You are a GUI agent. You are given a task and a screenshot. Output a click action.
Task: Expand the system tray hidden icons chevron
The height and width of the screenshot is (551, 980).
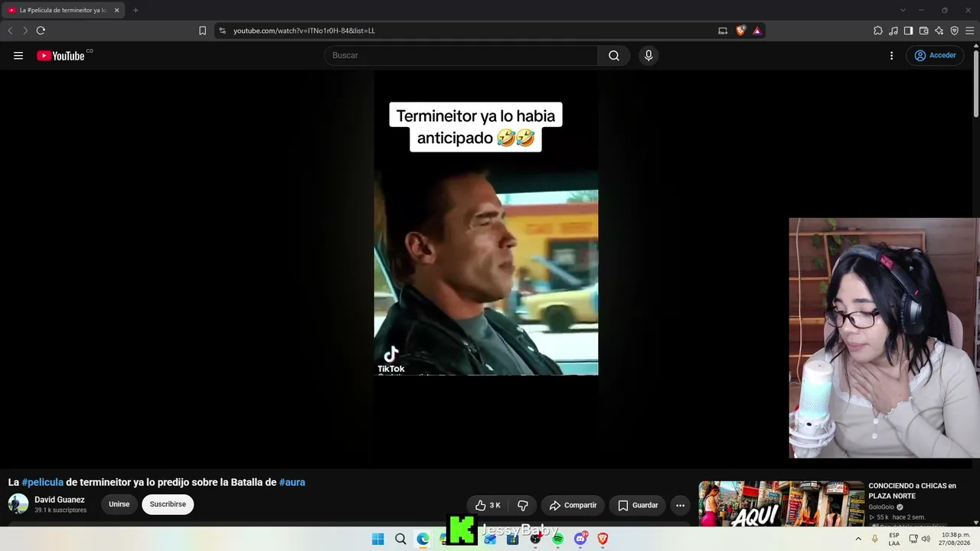858,539
